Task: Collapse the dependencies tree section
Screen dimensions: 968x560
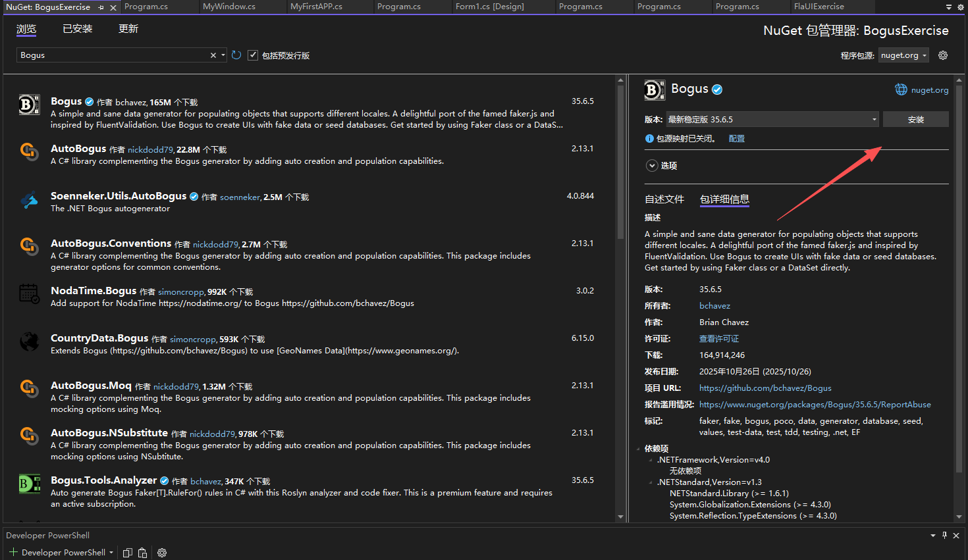Action: coord(638,449)
